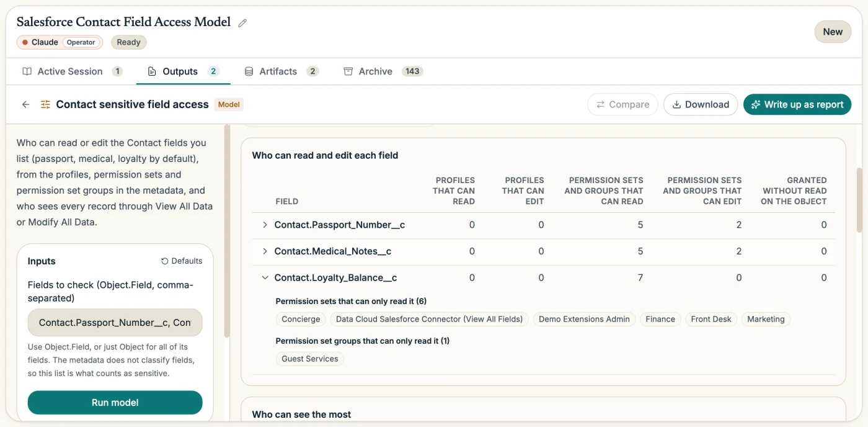
Task: Click the Outputs document icon
Action: 152,71
